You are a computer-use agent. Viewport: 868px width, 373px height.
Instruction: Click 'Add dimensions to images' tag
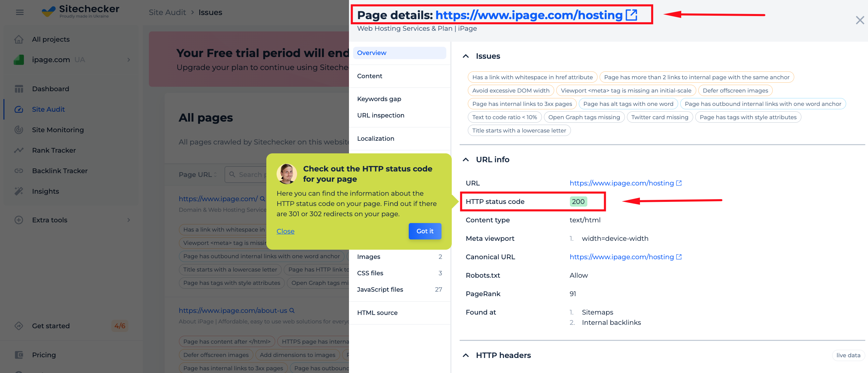(297, 355)
